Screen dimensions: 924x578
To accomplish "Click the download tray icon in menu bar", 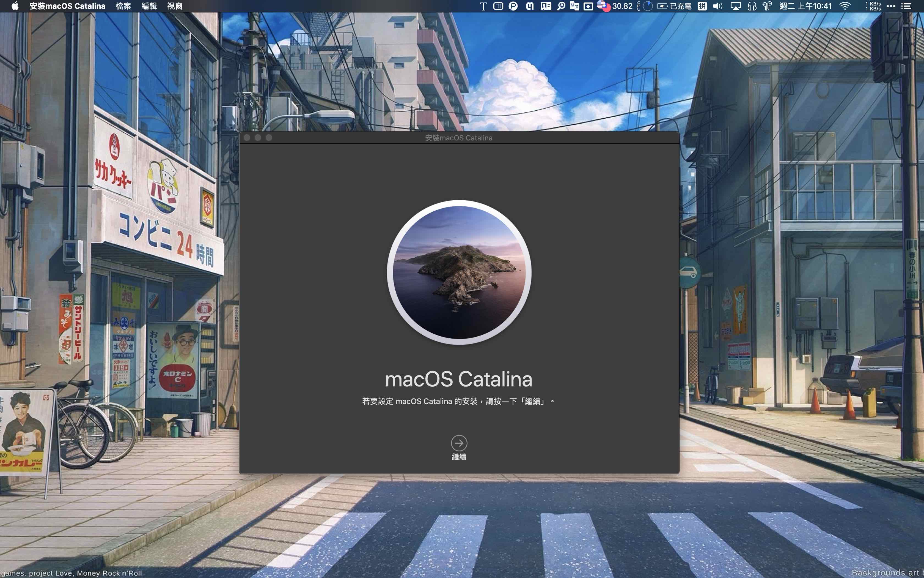I will [588, 6].
